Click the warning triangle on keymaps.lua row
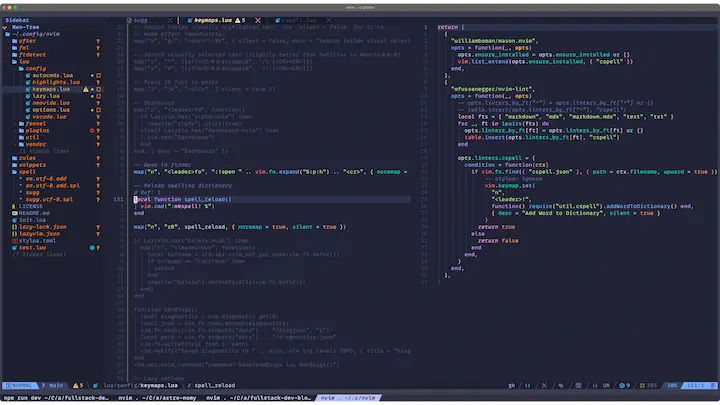 coord(85,89)
